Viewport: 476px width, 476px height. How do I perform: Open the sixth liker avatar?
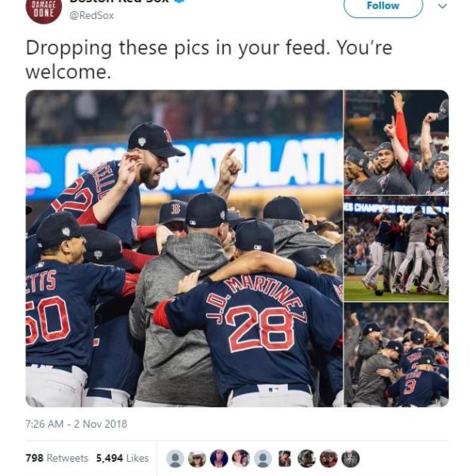tap(285, 459)
